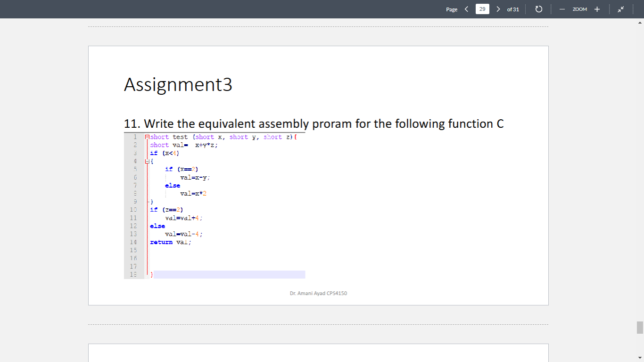This screenshot has height=362, width=644.
Task: Select the question 11 title text
Action: tap(313, 123)
